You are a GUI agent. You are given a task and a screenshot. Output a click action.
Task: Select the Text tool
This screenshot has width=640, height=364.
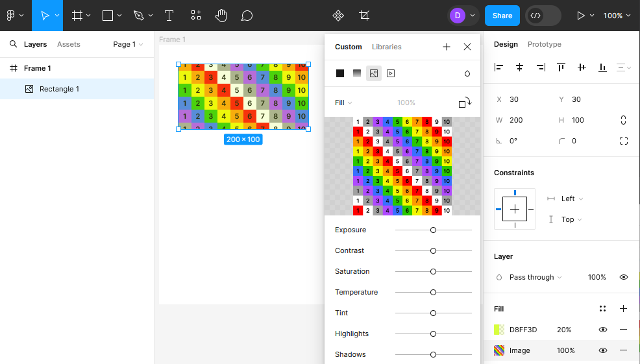pos(169,16)
